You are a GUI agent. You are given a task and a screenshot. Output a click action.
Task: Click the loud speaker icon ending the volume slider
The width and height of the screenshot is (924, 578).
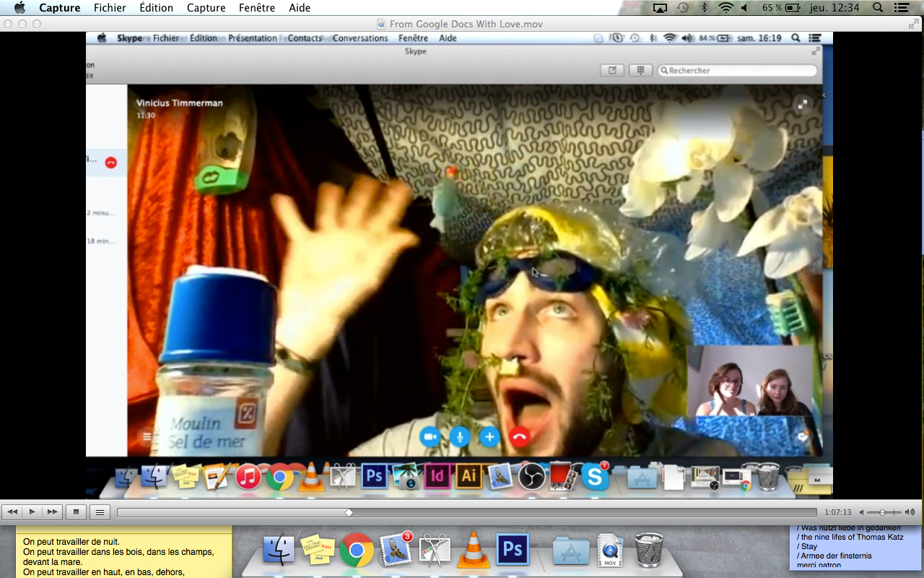click(910, 512)
